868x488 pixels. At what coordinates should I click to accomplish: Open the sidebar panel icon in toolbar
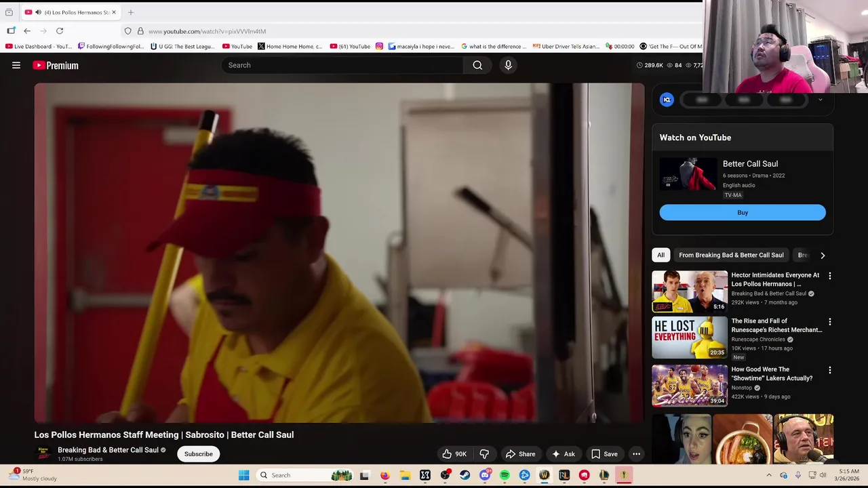(11, 30)
